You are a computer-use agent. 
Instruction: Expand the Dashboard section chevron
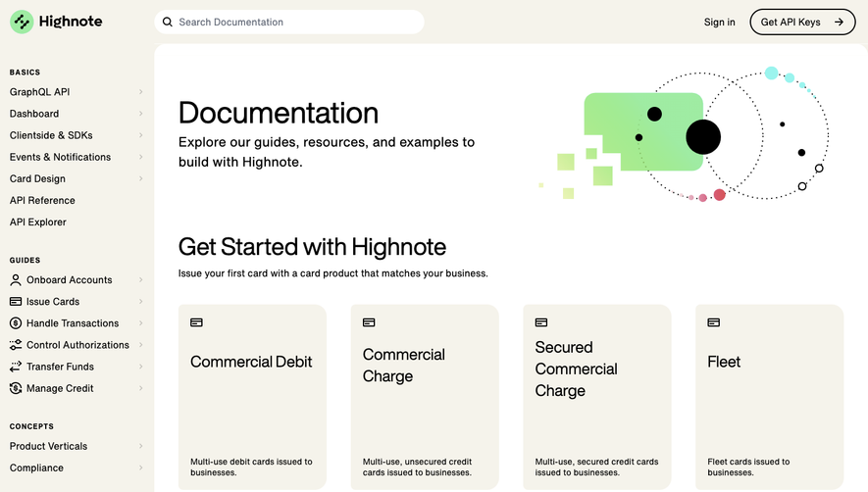point(140,114)
